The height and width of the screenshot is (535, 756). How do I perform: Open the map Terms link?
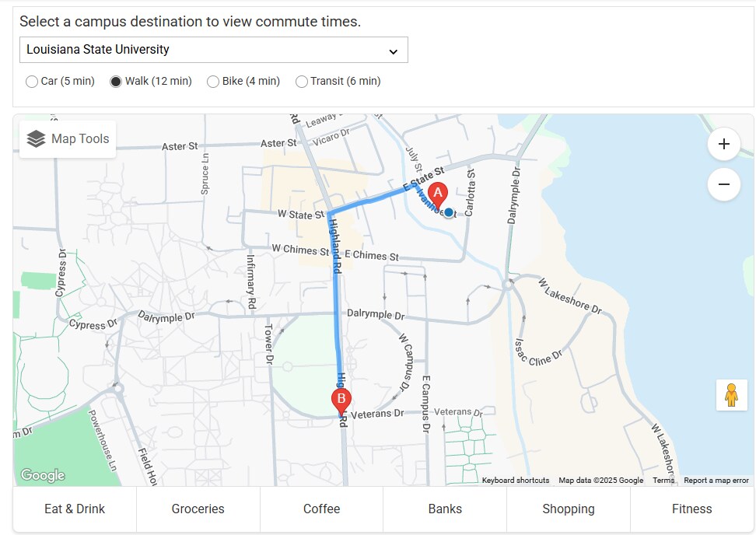[663, 480]
